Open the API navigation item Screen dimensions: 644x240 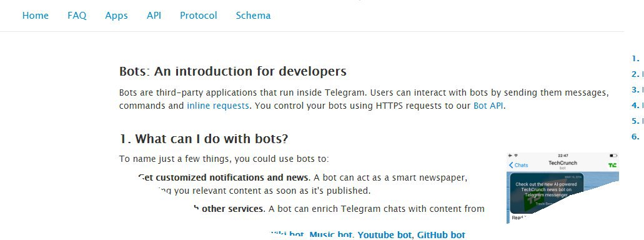click(154, 16)
